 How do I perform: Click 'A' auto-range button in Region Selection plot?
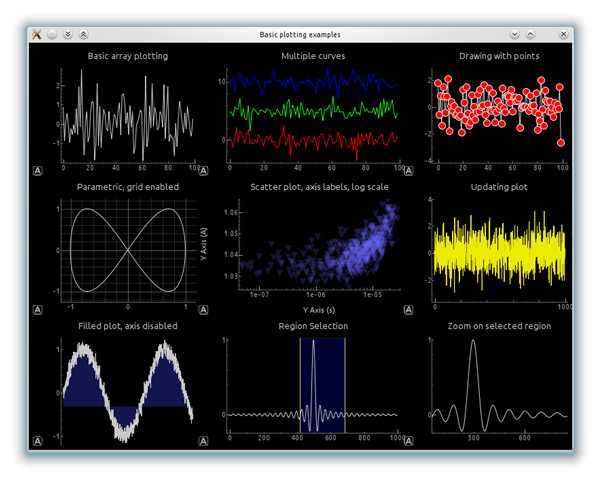(204, 440)
